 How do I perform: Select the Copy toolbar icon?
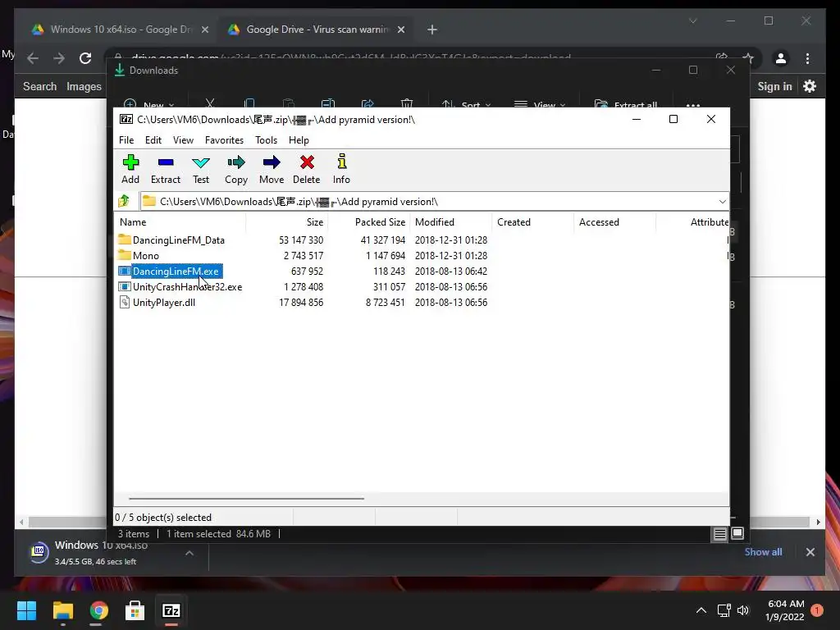point(236,169)
